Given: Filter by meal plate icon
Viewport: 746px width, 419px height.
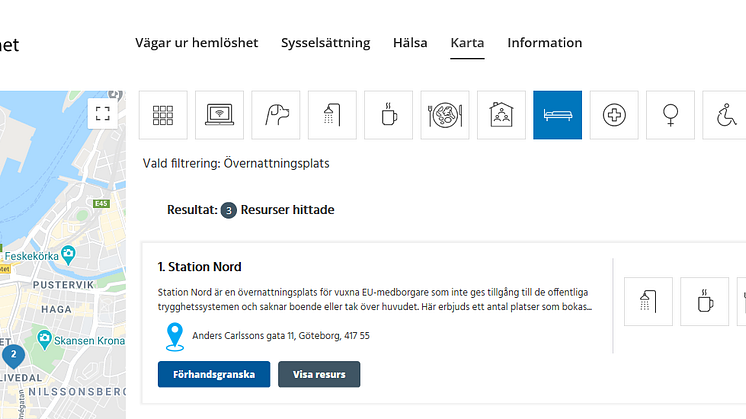Looking at the screenshot, I should [445, 115].
